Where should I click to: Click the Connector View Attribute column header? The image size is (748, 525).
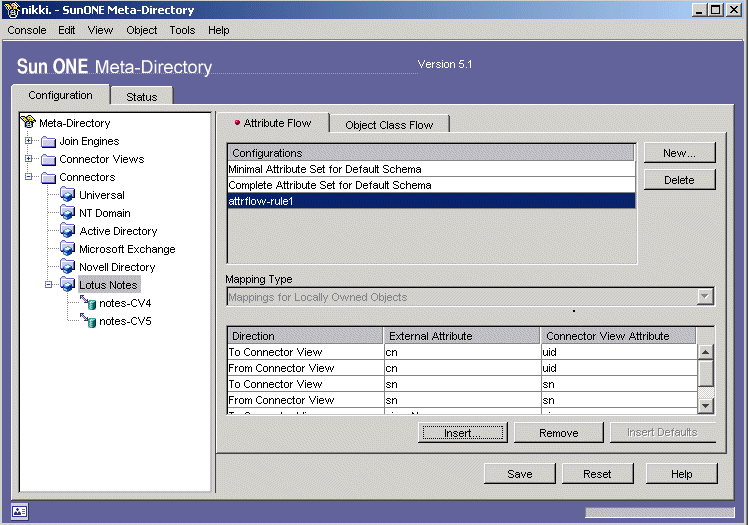click(618, 336)
